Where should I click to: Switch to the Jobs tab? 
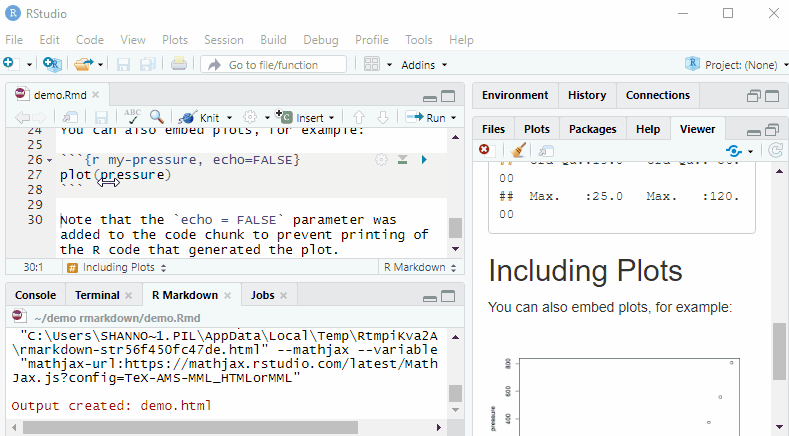[x=263, y=295]
